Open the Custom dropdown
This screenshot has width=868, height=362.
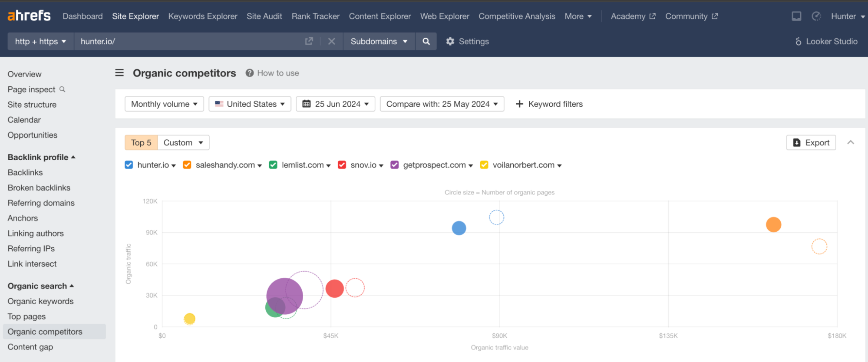pos(183,142)
